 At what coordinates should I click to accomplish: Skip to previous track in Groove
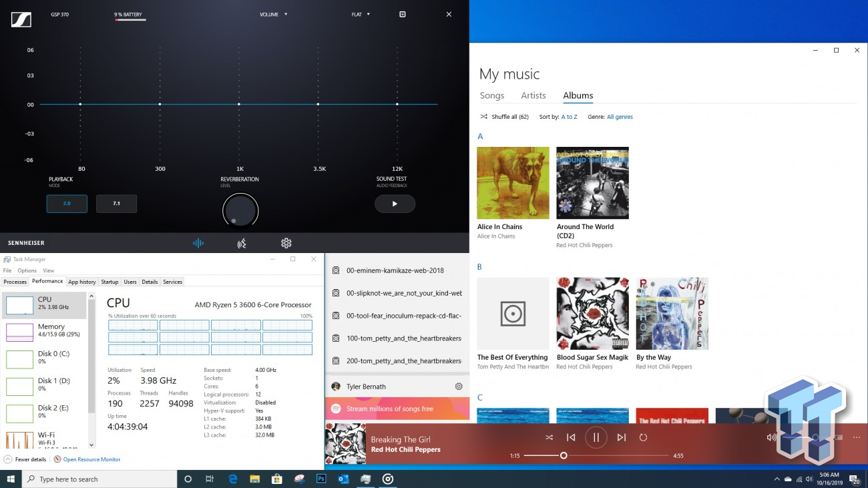(571, 437)
